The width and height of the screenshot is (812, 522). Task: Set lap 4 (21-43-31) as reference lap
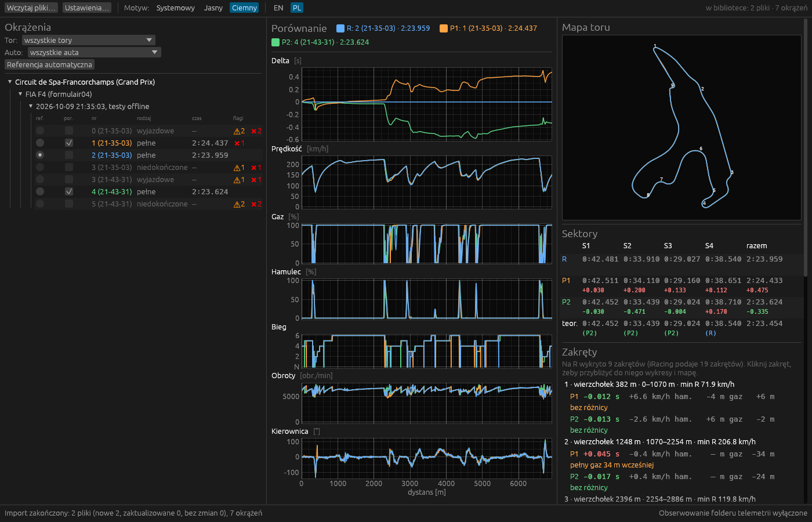click(x=40, y=191)
